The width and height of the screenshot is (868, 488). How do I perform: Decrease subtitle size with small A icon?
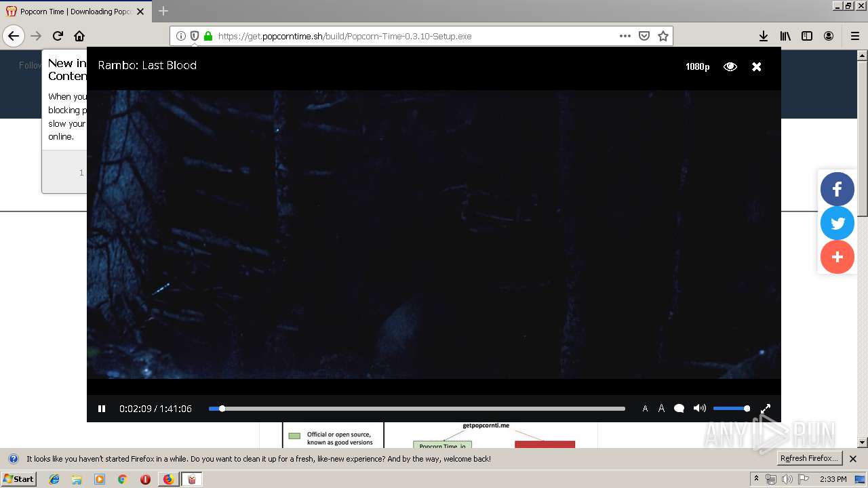click(645, 409)
